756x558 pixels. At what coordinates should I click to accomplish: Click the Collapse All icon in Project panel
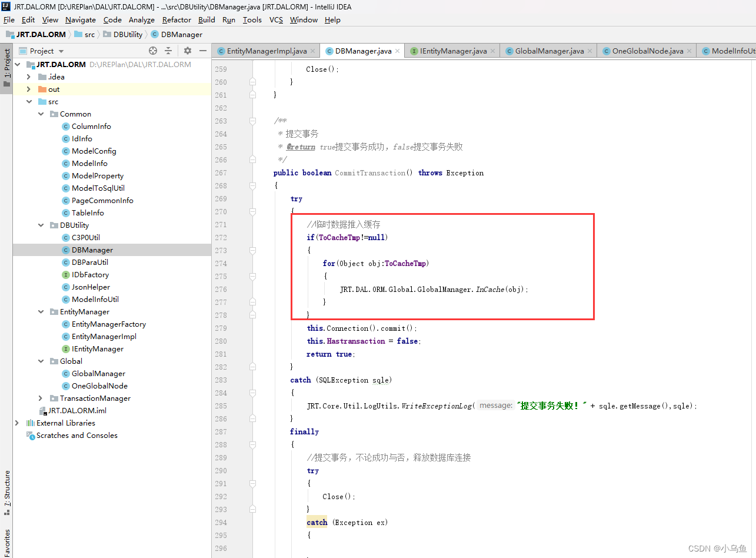tap(168, 51)
